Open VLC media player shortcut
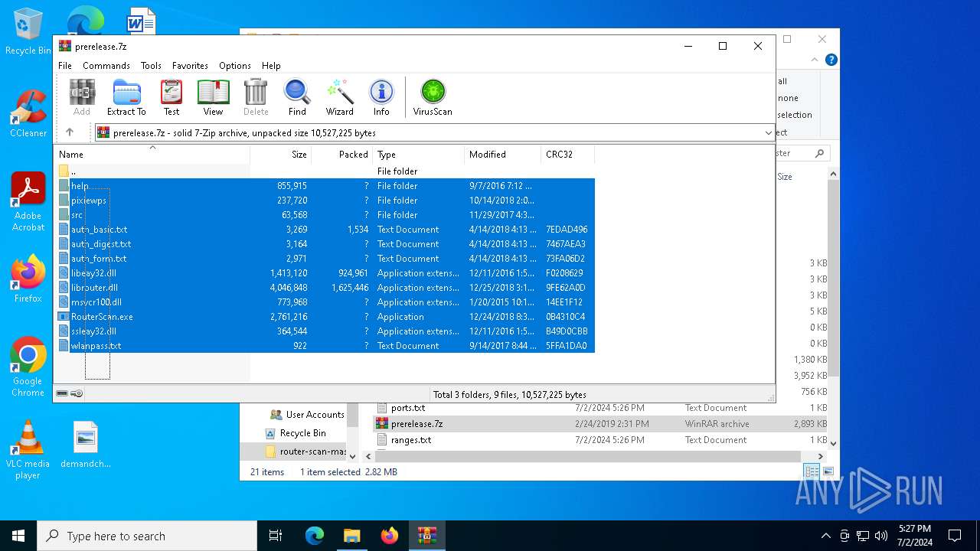 (28, 450)
